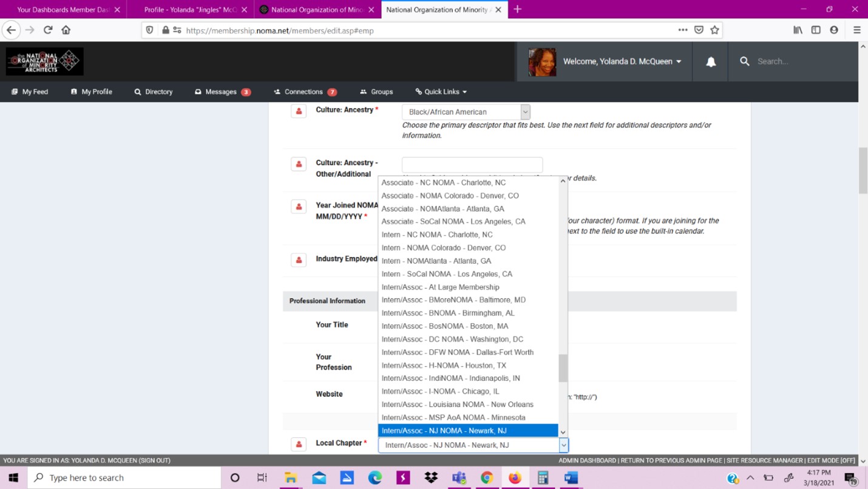Click privacy icon beside Industry Employed
The image size is (868, 489).
299,260
